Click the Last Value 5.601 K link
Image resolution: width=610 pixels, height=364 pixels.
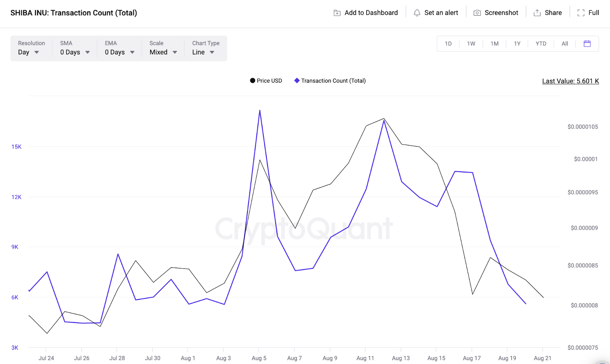570,81
